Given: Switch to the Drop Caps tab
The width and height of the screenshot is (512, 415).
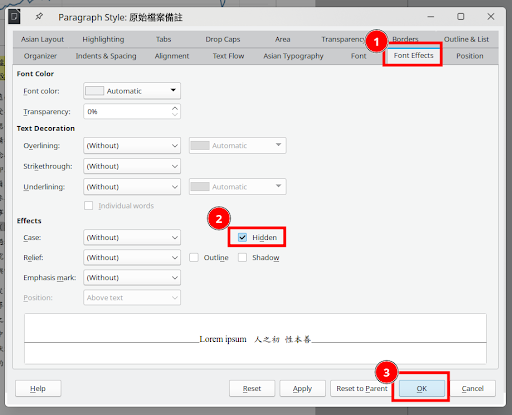Looking at the screenshot, I should click(223, 39).
